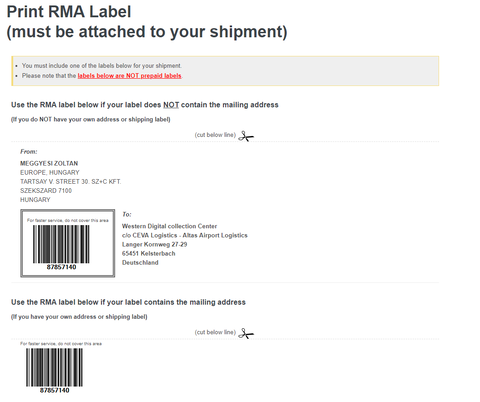Open the 'labels below are NOT prepaid labels' link

129,76
